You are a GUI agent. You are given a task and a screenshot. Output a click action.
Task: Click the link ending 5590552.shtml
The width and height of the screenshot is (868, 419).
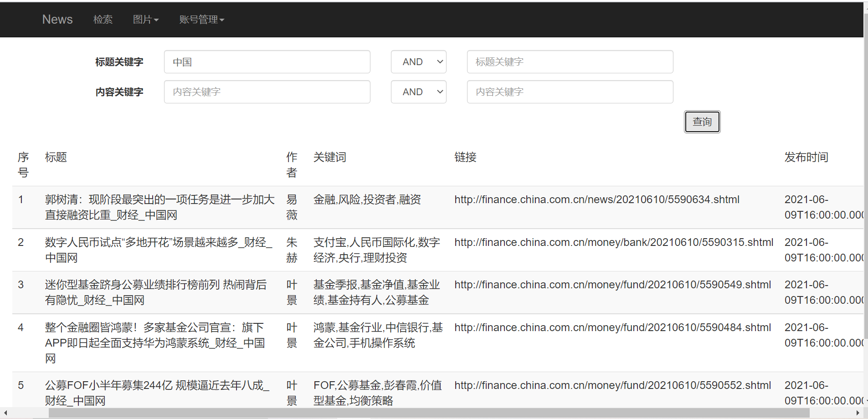coord(613,385)
